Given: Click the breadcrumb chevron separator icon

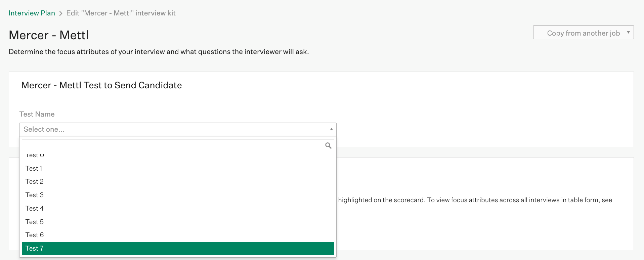Looking at the screenshot, I should pyautogui.click(x=61, y=13).
